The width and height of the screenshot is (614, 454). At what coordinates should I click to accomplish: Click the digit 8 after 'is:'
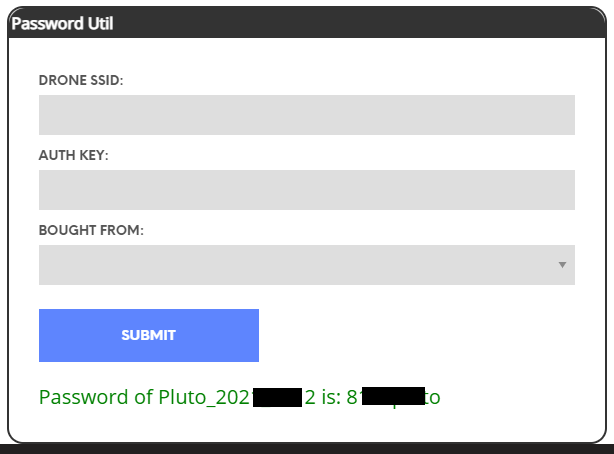[x=352, y=397]
